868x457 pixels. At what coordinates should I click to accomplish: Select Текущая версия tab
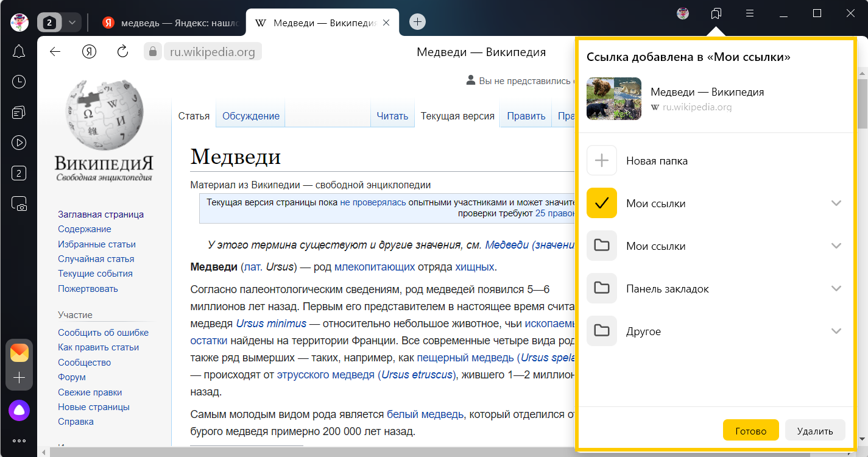(x=457, y=116)
